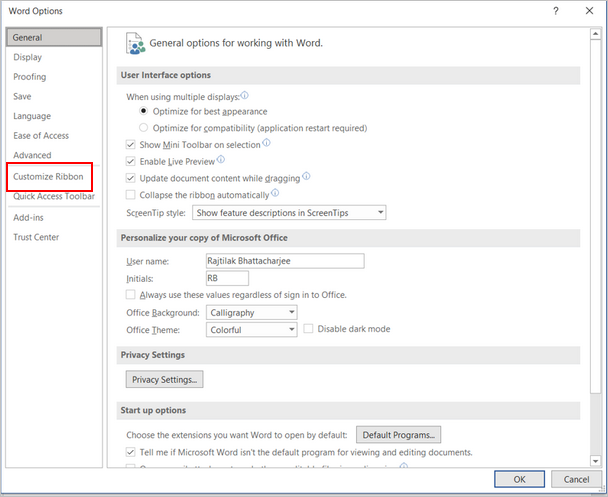Check Always use these values checkbox
608x497 pixels.
point(130,295)
